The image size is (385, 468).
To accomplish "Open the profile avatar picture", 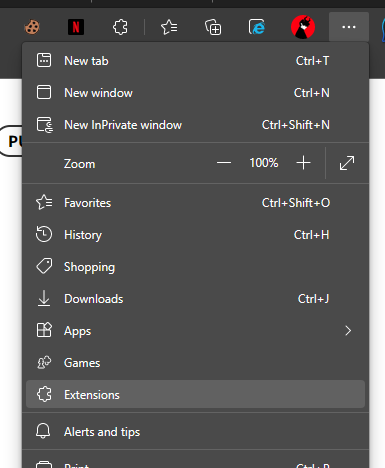I will click(303, 27).
